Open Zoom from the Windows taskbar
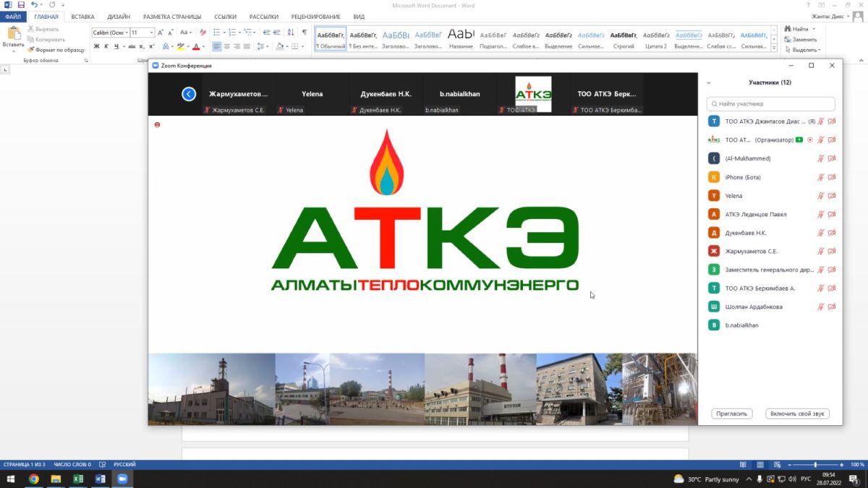The image size is (868, 488). pos(122,479)
